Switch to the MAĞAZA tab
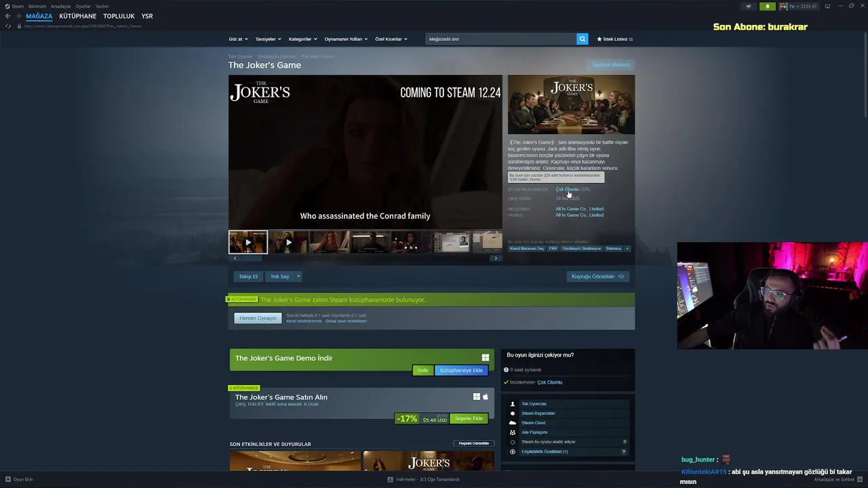This screenshot has width=868, height=488. 39,16
